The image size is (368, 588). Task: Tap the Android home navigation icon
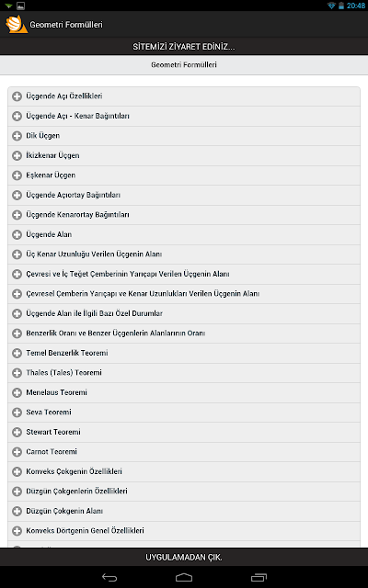tap(184, 578)
